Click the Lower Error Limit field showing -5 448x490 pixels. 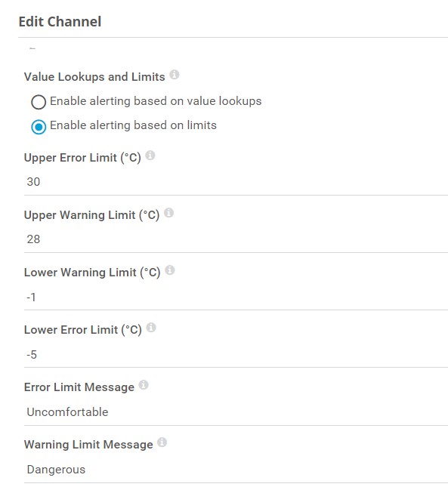[236, 354]
